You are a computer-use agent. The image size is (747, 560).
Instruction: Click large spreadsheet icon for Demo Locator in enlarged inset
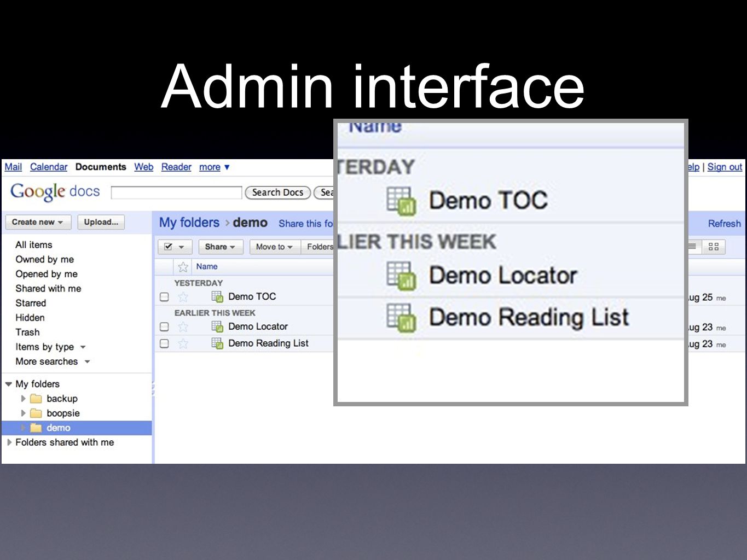(x=401, y=276)
